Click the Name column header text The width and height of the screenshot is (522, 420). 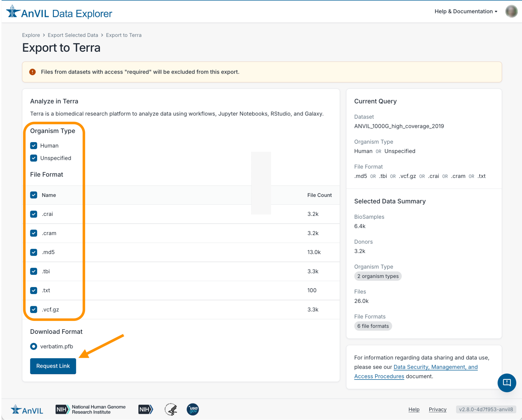(x=49, y=195)
